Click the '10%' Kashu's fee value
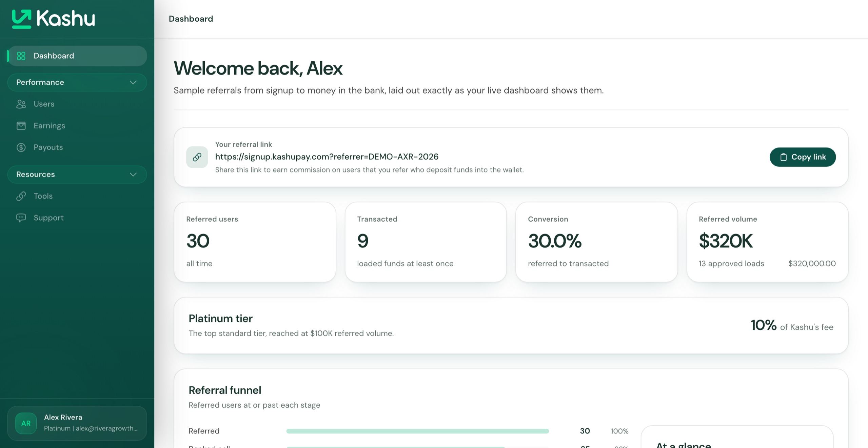 click(x=763, y=325)
